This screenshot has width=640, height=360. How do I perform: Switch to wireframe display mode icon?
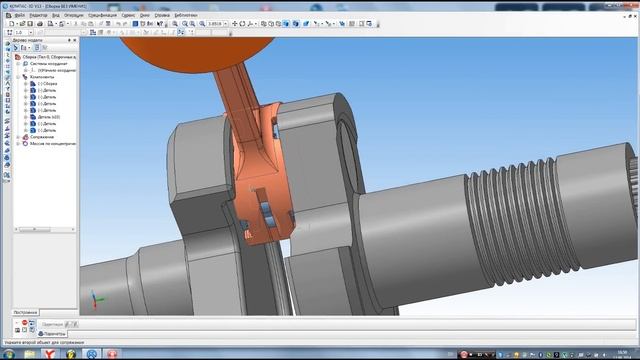point(264,24)
